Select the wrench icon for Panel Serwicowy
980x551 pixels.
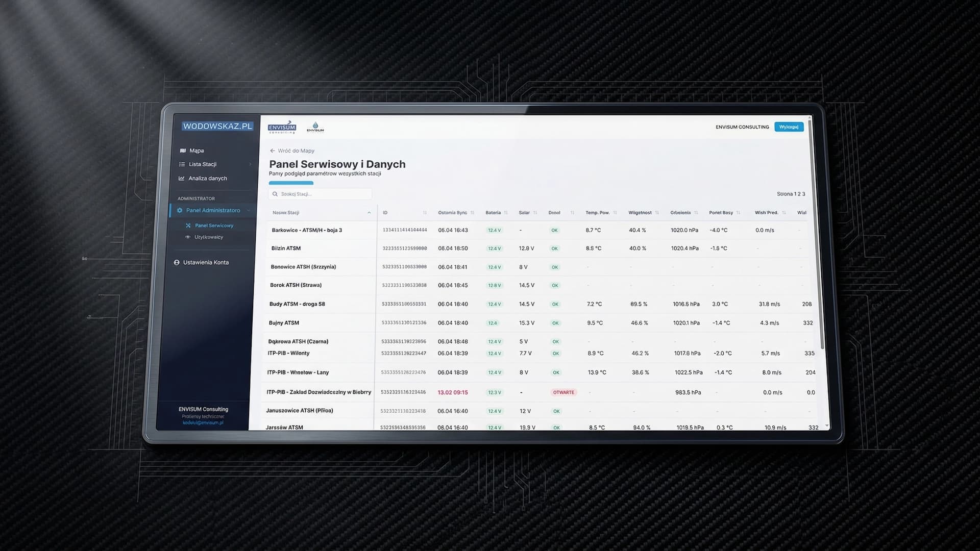click(x=188, y=226)
